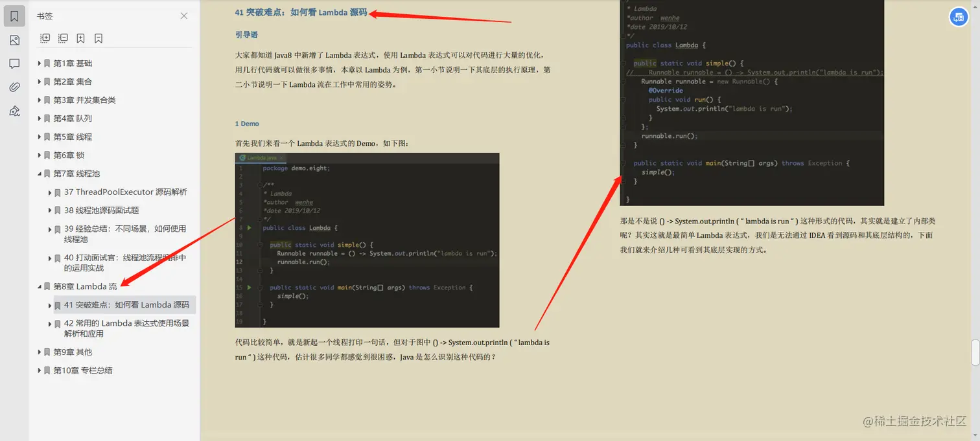Open bookmark 39 经验总结

tap(125, 234)
